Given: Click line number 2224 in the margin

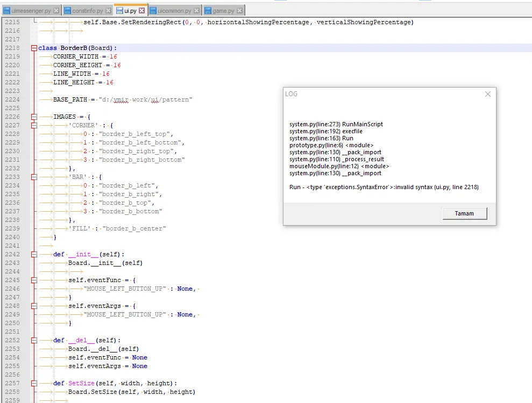Looking at the screenshot, I should pos(12,99).
